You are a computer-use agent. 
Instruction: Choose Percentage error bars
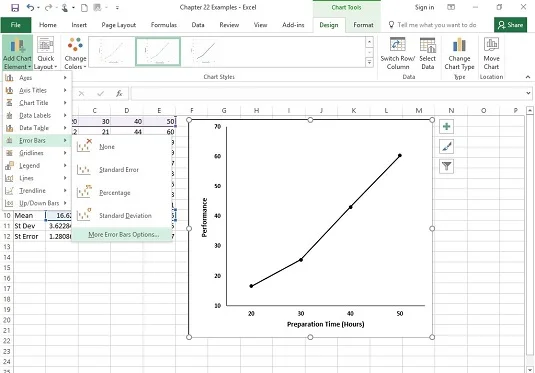coord(122,192)
